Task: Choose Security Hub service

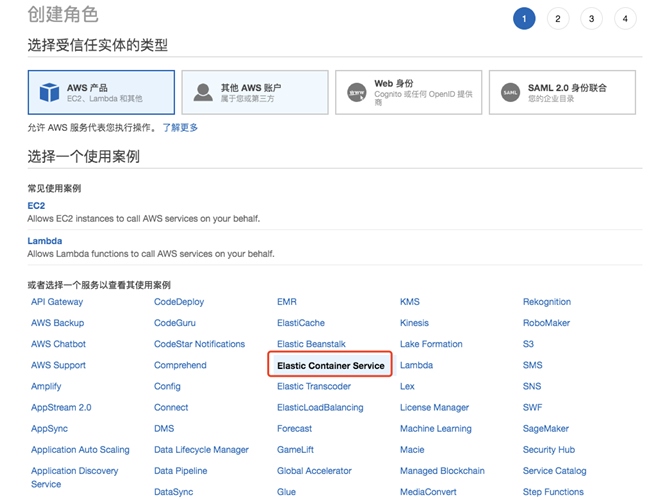Action: tap(549, 450)
